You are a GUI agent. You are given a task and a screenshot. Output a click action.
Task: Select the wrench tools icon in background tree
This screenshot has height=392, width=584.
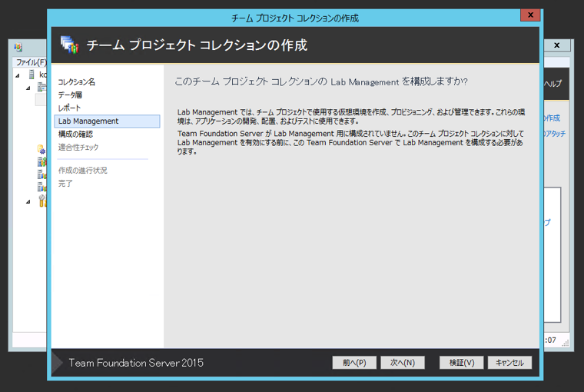pyautogui.click(x=42, y=201)
